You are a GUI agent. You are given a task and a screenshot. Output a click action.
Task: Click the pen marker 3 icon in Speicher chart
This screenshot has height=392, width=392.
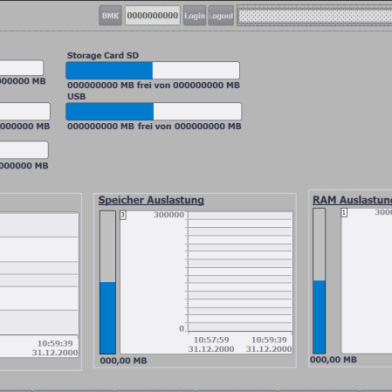pyautogui.click(x=123, y=215)
